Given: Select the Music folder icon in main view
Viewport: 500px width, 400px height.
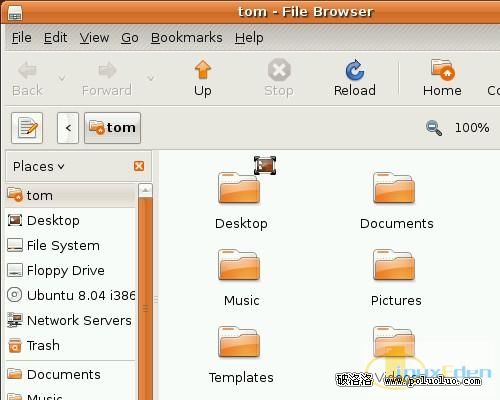Looking at the screenshot, I should (239, 265).
